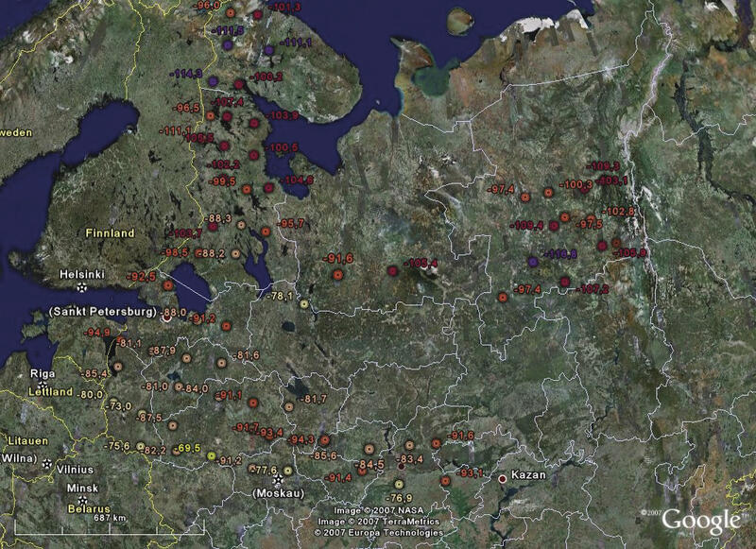Click the purple marker labeled -110,8
Viewport: 756px width, 549px height.
(533, 261)
